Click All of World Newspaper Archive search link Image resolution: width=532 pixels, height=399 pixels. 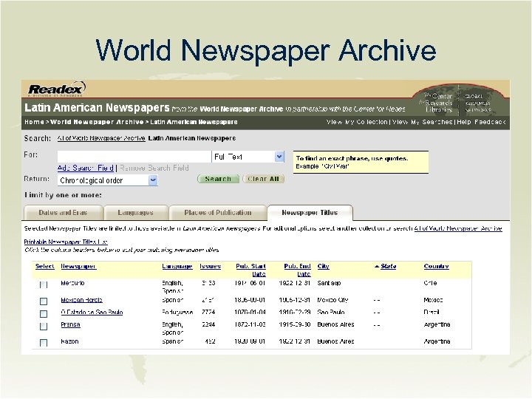click(x=101, y=138)
